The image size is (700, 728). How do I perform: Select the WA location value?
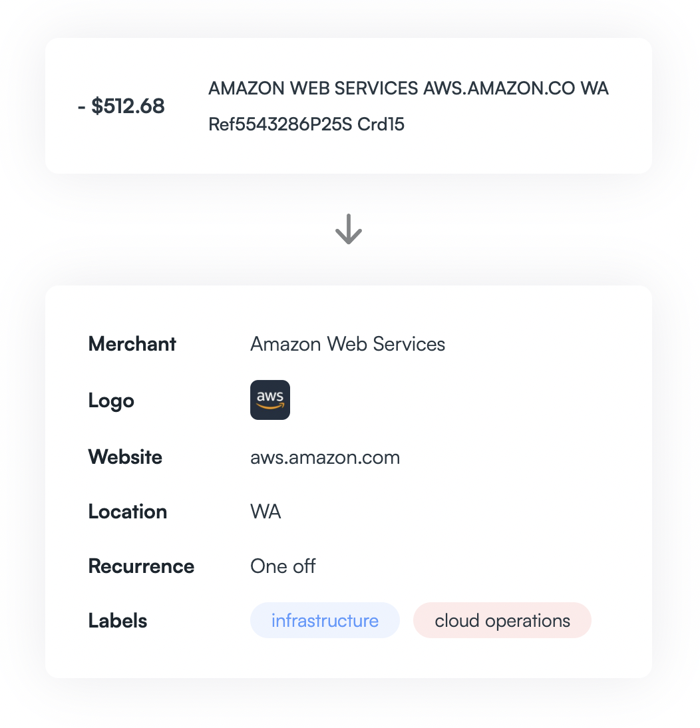point(265,512)
